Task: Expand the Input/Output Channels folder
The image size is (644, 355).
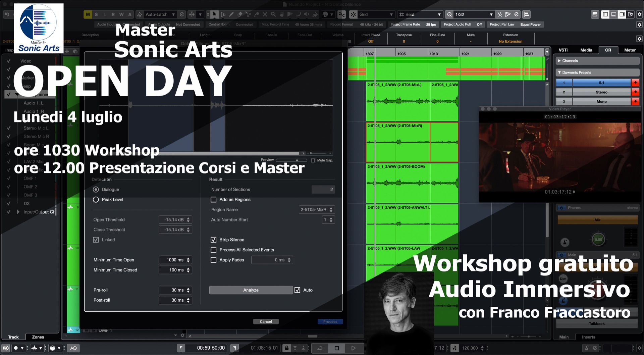Action: (x=18, y=212)
